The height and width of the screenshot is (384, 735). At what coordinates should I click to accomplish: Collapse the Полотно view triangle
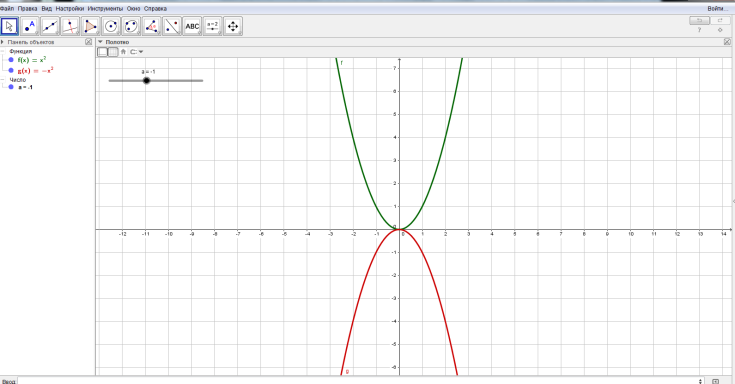[100, 42]
